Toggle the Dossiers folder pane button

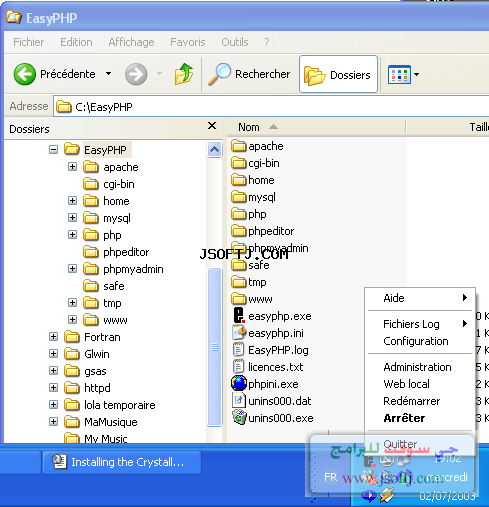tap(338, 74)
